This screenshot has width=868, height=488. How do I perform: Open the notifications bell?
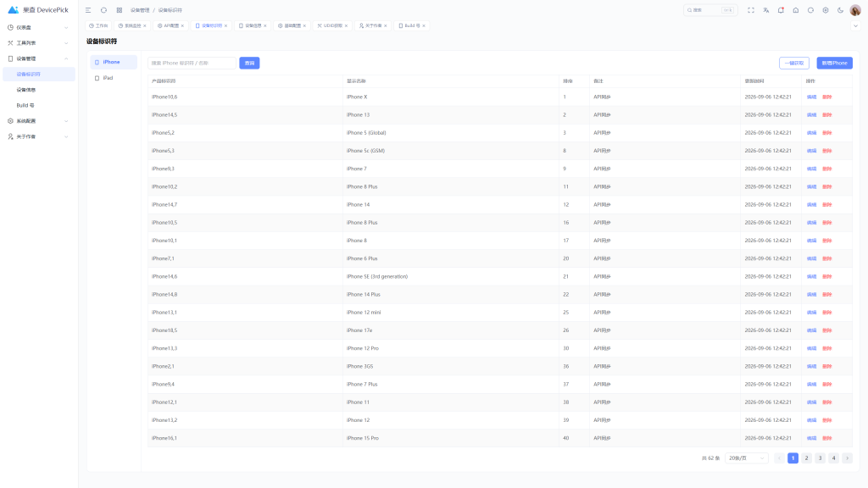[781, 10]
